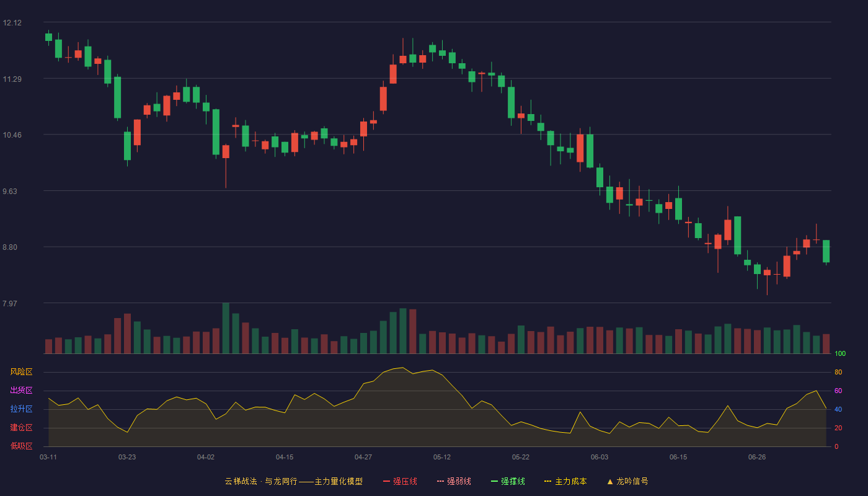Screen dimensions: 868x496
Task: Click the red 强压线 line marker icon
Action: tap(387, 481)
